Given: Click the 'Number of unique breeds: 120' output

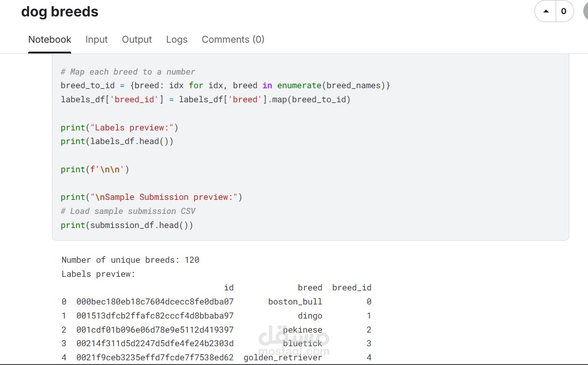Looking at the screenshot, I should 130,260.
